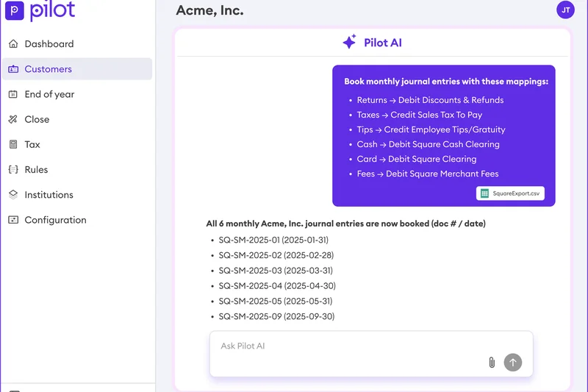Viewport: 588px width, 392px height.
Task: Click the Configuration icon in sidebar
Action: (x=13, y=220)
